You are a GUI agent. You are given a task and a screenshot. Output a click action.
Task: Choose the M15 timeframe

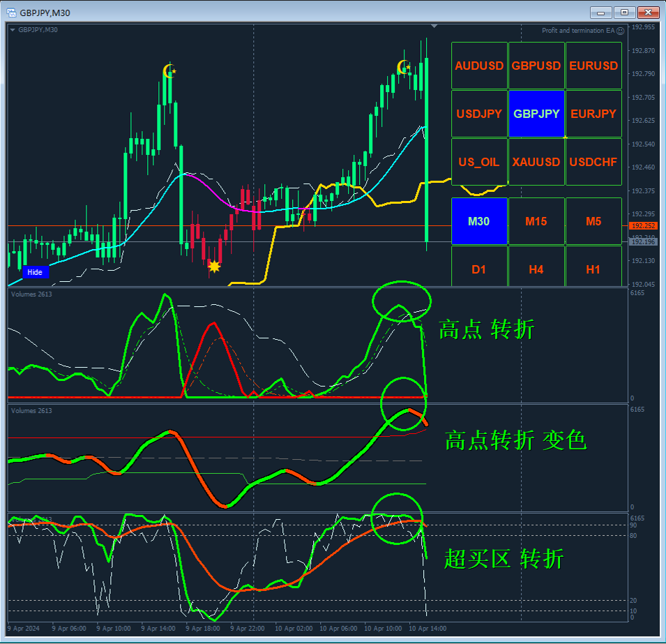point(536,221)
